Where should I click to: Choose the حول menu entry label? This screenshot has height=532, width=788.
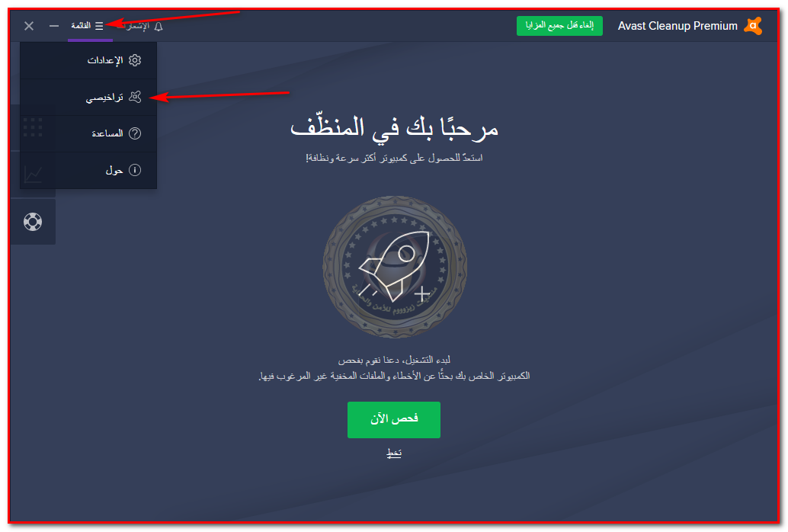(x=114, y=171)
